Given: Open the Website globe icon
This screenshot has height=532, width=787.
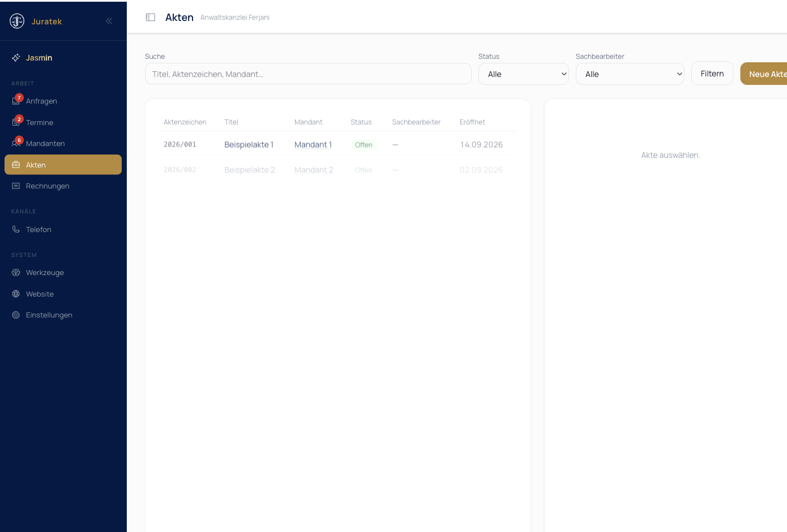Looking at the screenshot, I should click(16, 294).
